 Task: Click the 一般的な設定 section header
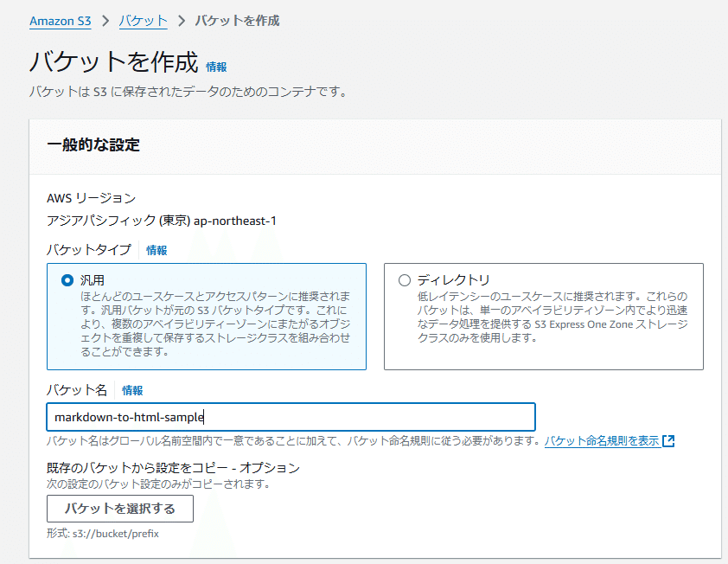(x=92, y=143)
